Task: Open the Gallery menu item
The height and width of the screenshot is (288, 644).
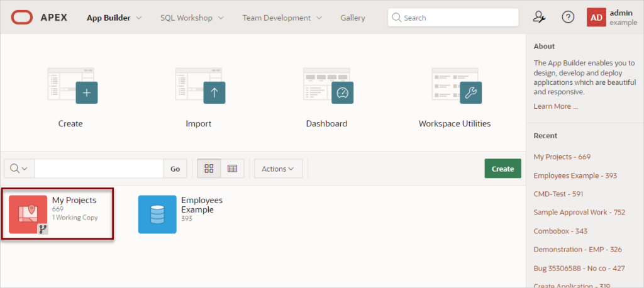Action: (353, 18)
